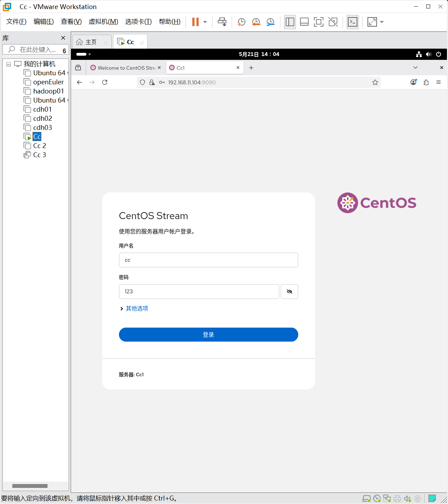Open the power options dropdown beside pause
Image resolution: width=448 pixels, height=504 pixels.
click(x=205, y=22)
